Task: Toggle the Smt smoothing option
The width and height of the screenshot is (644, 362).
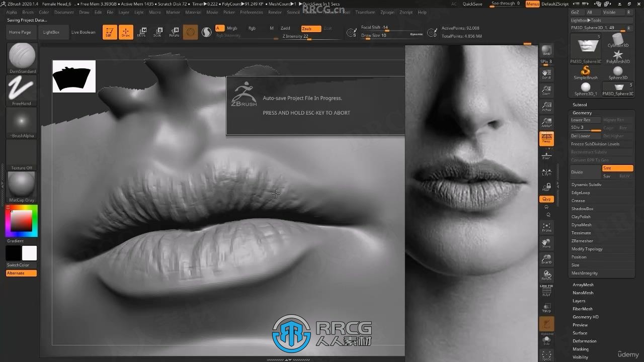Action: pos(617,168)
